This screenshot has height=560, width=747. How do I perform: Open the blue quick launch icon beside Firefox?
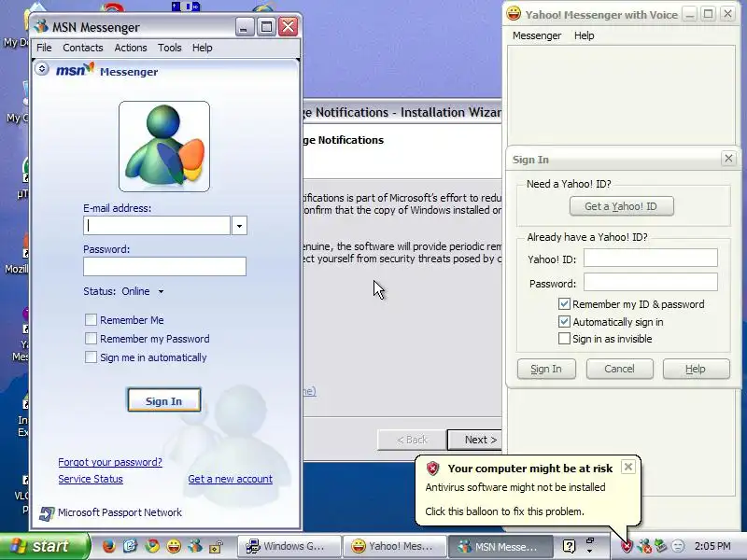[x=130, y=546]
